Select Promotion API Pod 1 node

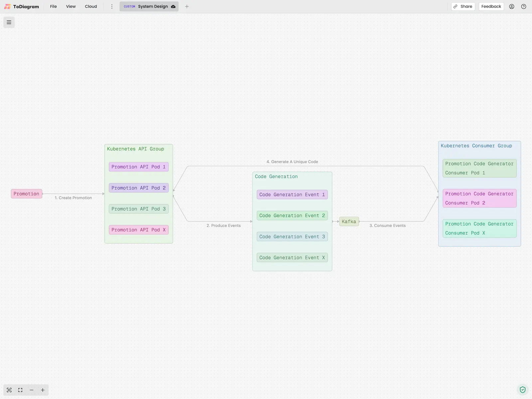coord(139,167)
